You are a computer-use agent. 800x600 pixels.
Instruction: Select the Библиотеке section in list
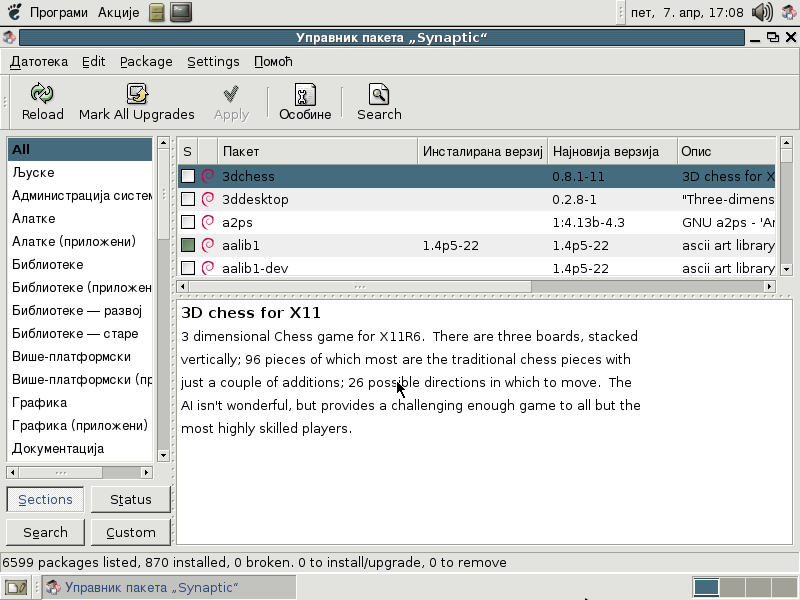[48, 264]
